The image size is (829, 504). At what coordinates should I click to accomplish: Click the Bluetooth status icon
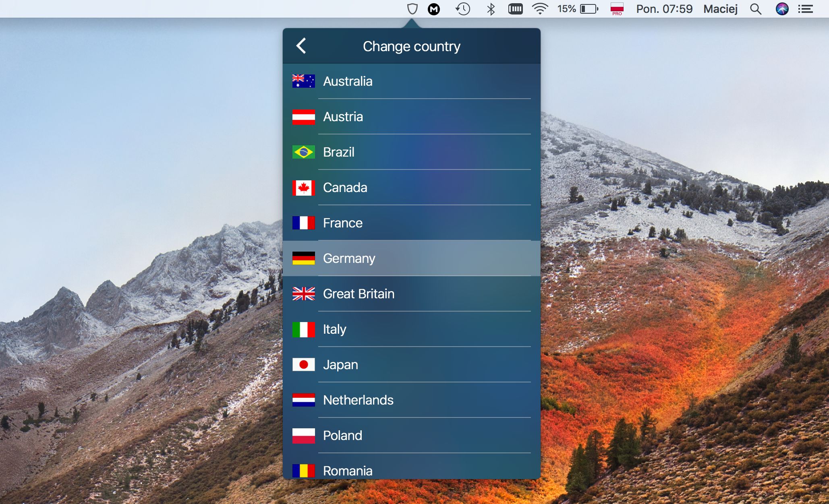pyautogui.click(x=491, y=9)
